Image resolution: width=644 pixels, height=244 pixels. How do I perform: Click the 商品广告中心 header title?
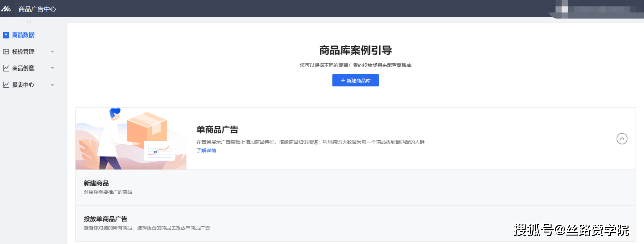pos(37,9)
